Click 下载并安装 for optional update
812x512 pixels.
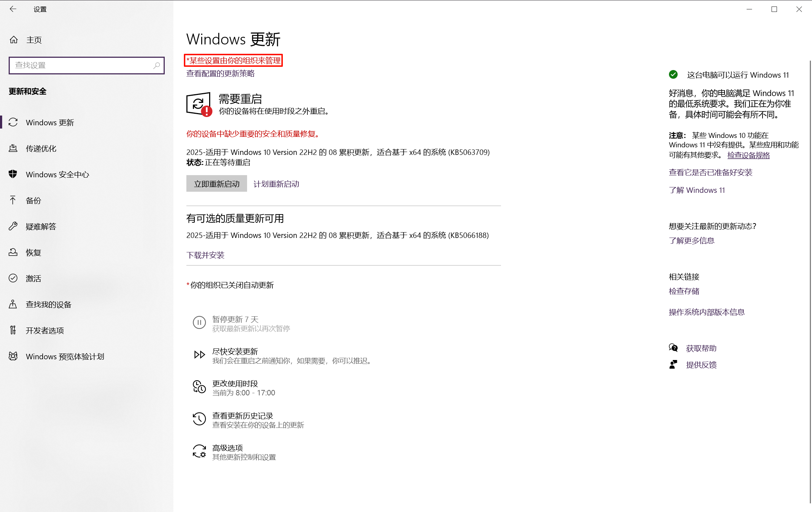205,255
